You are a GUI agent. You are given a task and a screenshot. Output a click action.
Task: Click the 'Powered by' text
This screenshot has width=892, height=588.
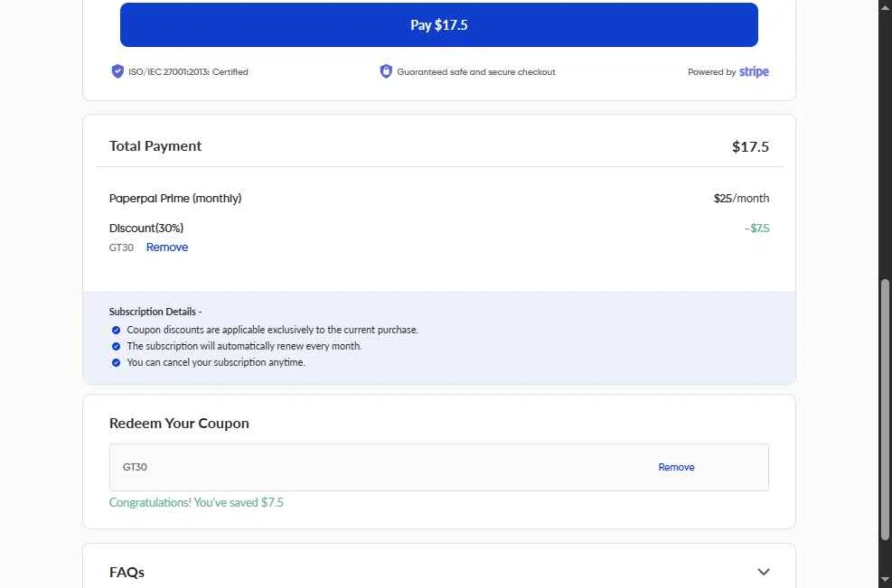[711, 72]
